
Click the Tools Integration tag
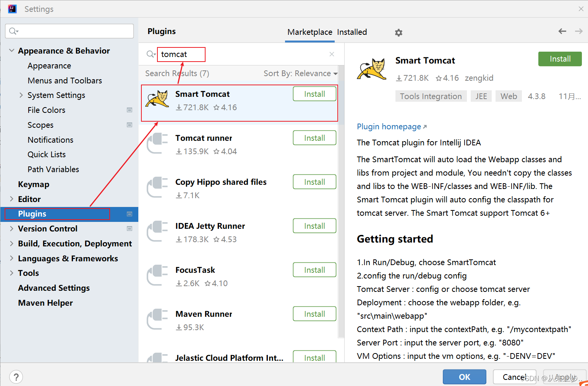click(x=431, y=96)
